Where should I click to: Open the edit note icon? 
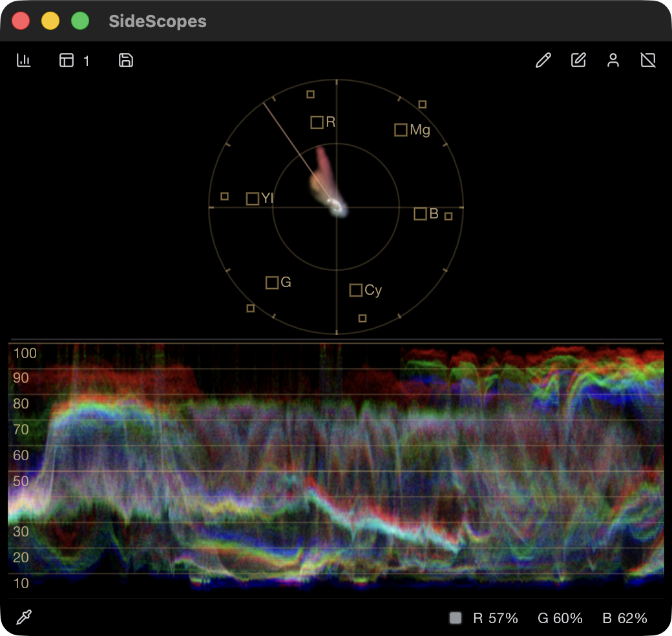(x=578, y=60)
